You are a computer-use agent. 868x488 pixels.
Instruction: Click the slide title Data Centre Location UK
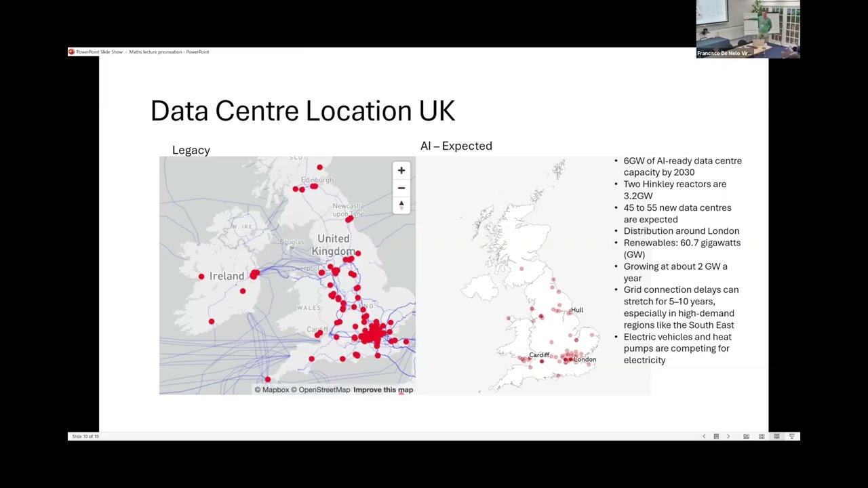pos(302,110)
